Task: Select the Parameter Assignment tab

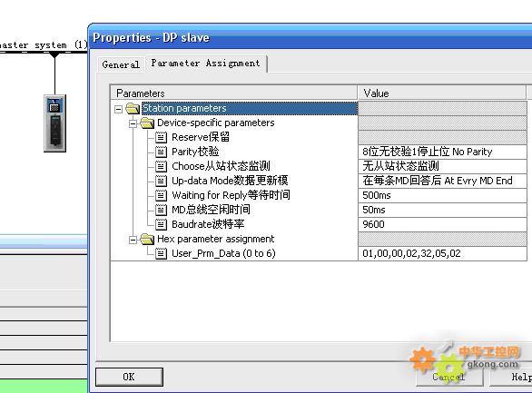Action: 205,64
